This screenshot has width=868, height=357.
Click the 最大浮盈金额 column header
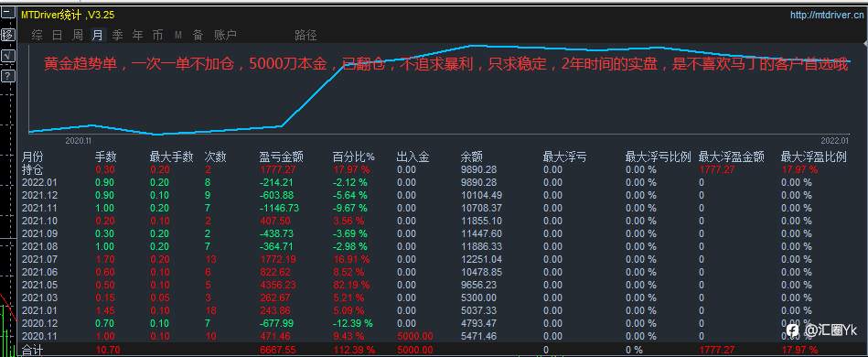tap(732, 157)
